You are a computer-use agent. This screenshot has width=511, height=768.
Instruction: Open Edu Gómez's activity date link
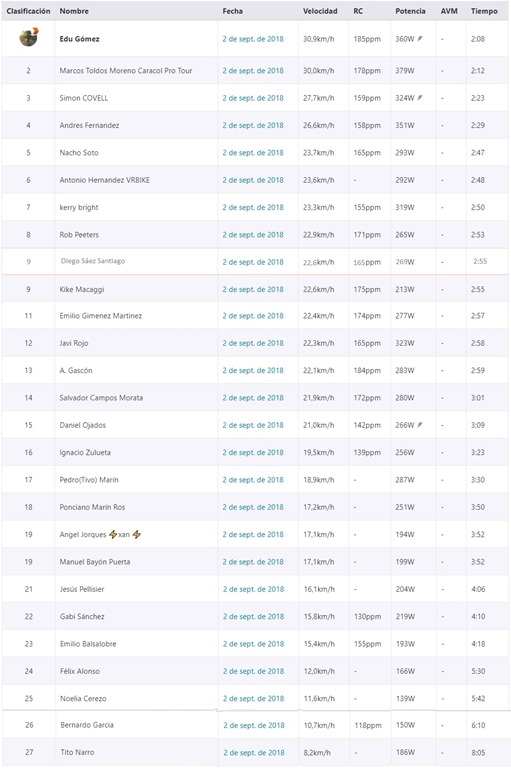pos(253,39)
